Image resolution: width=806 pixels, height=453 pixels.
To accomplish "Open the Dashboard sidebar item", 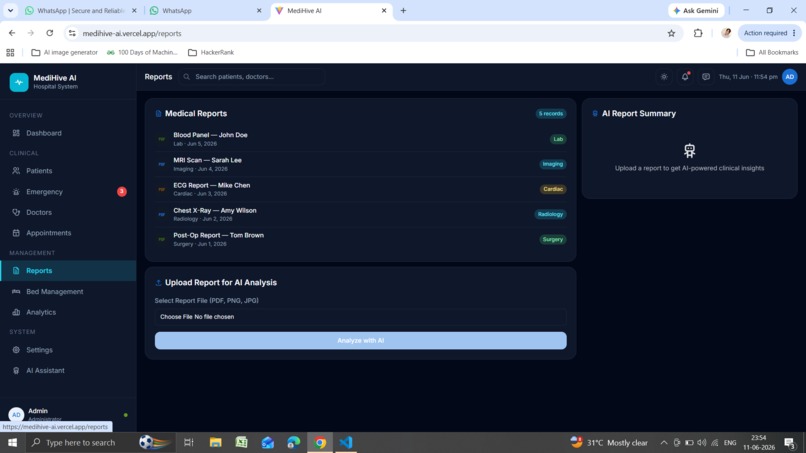I will (x=68, y=133).
